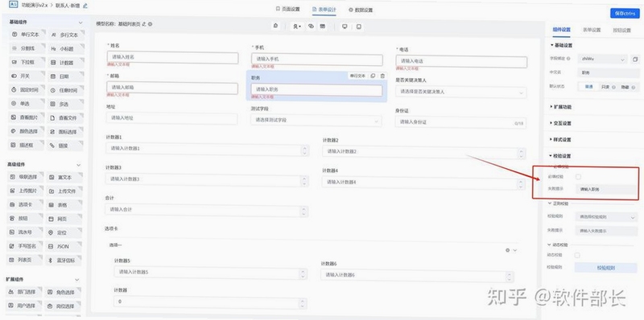Screen dimensions: 644x320
Task: Click the 姓名 input field
Action: pos(172,57)
